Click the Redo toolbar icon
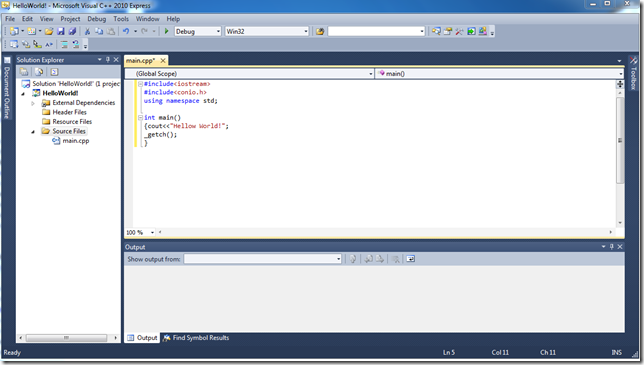 145,31
